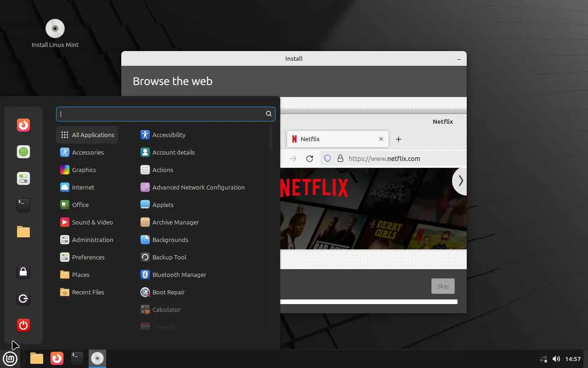This screenshot has width=588, height=368.
Task: Minimize the Install window
Action: [x=459, y=59]
